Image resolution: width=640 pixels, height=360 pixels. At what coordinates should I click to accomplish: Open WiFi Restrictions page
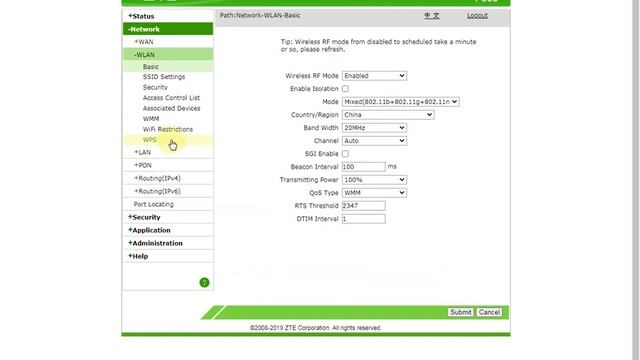(x=167, y=129)
